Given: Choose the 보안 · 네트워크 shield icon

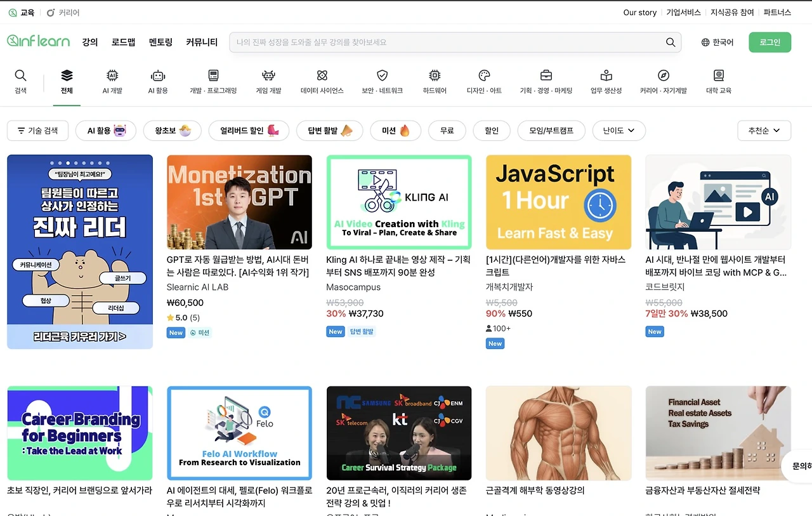Looking at the screenshot, I should 382,76.
